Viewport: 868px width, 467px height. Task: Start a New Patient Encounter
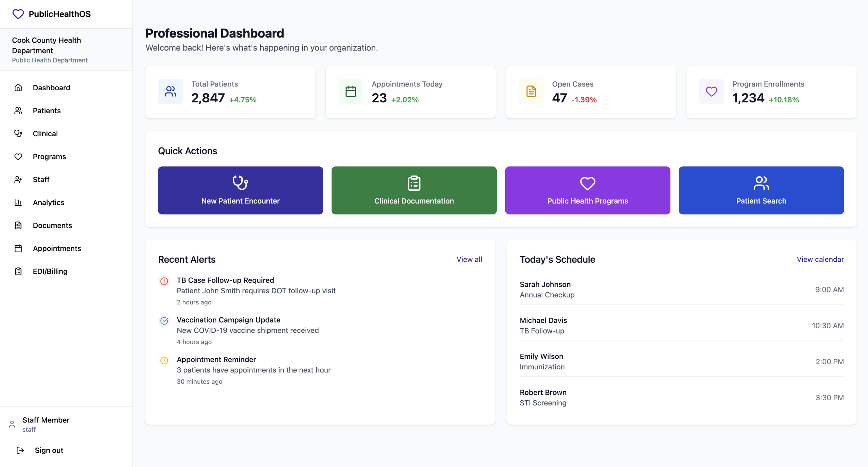pyautogui.click(x=240, y=190)
